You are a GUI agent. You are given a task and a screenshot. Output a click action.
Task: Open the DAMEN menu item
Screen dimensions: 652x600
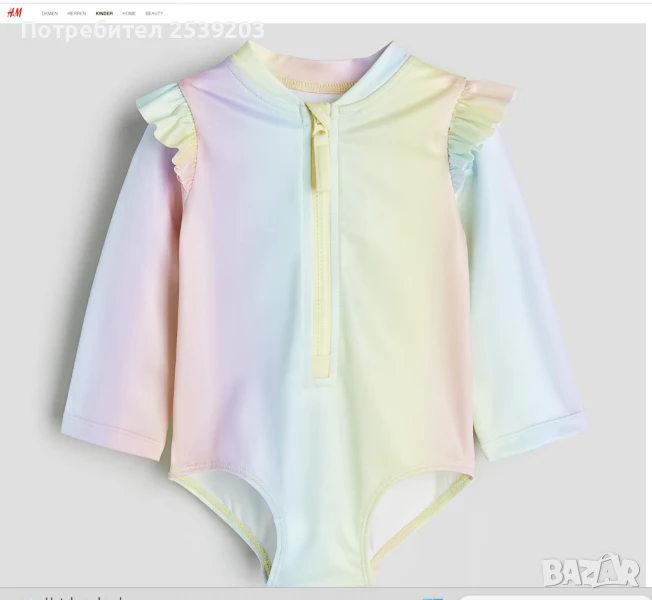coord(49,14)
